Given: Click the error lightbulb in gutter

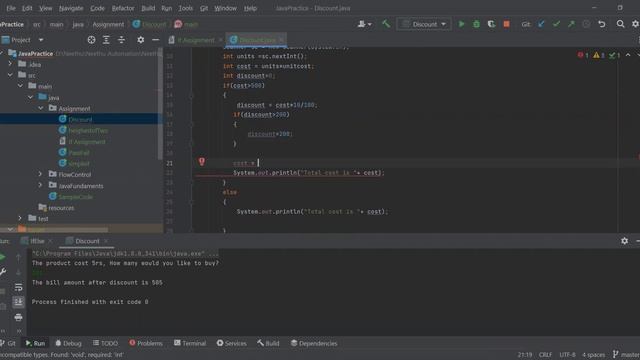Looking at the screenshot, I should coord(202,162).
